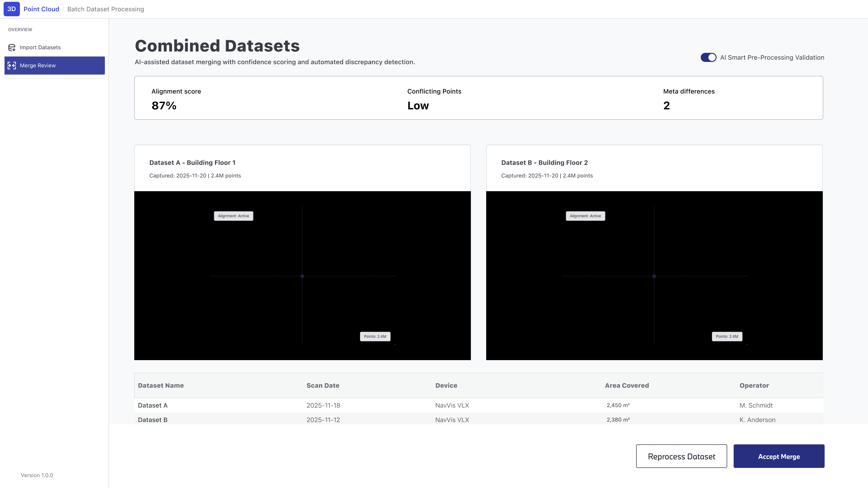The width and height of the screenshot is (868, 488).
Task: Click Points: 2.4M label in Dataset A viewer
Action: 375,336
